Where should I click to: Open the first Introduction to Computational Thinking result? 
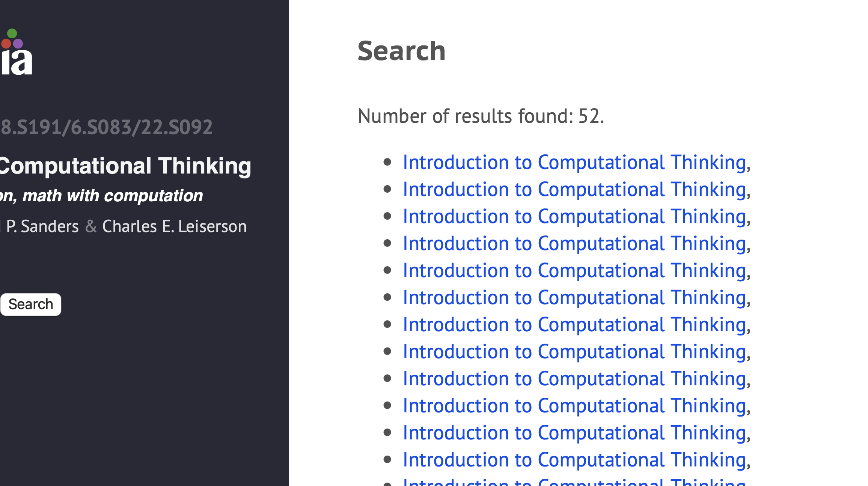[x=574, y=163]
